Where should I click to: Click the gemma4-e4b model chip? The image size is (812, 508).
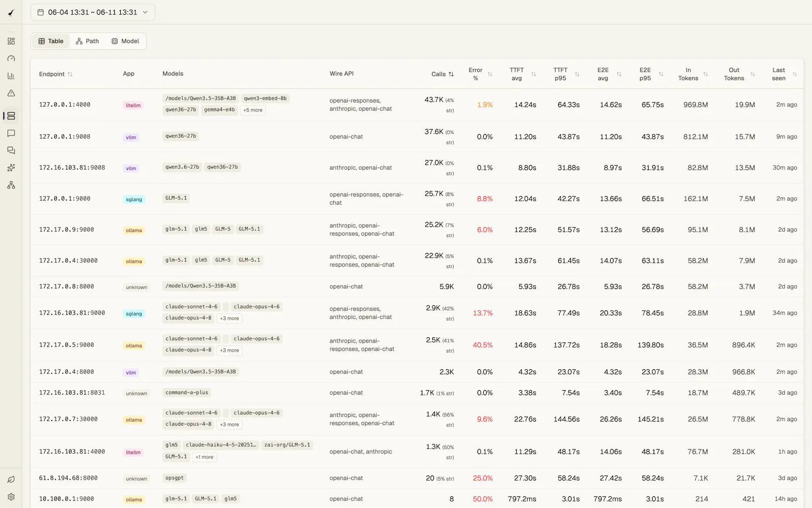pyautogui.click(x=219, y=110)
